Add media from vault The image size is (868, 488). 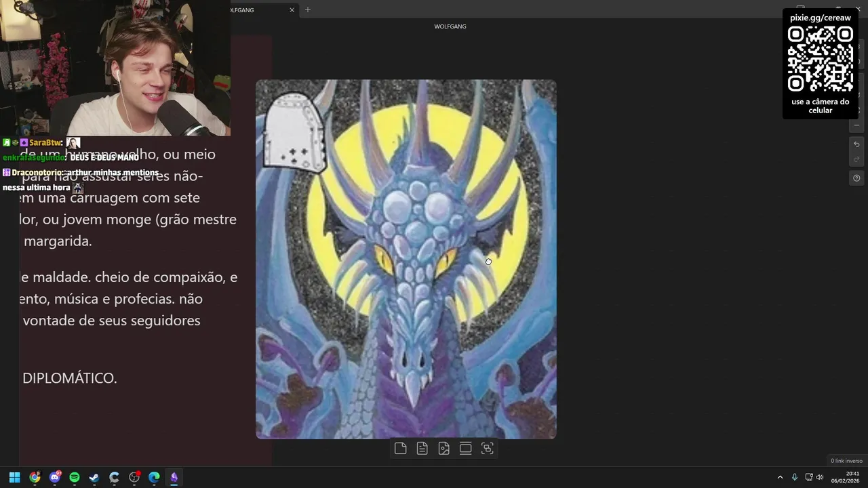tap(443, 448)
